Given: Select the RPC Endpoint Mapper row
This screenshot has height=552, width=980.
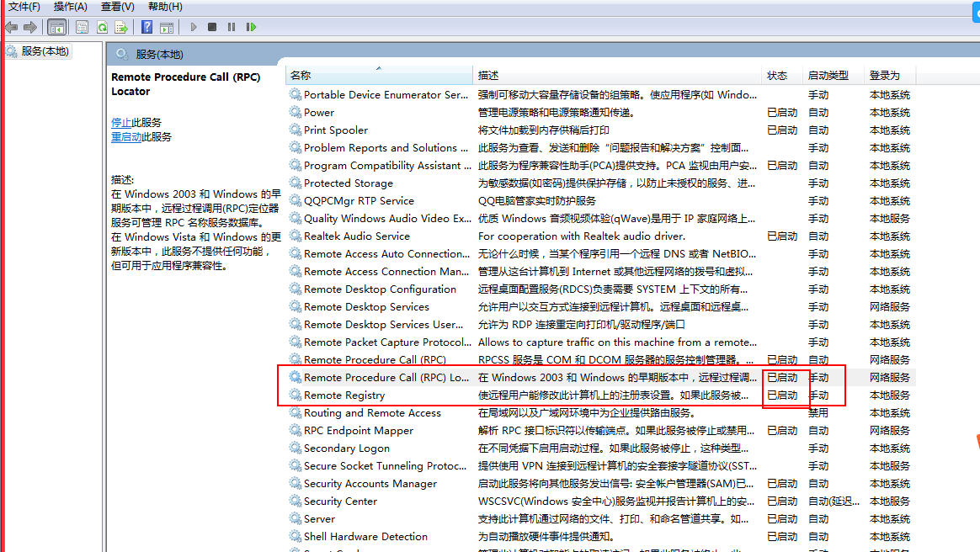Looking at the screenshot, I should [x=600, y=430].
